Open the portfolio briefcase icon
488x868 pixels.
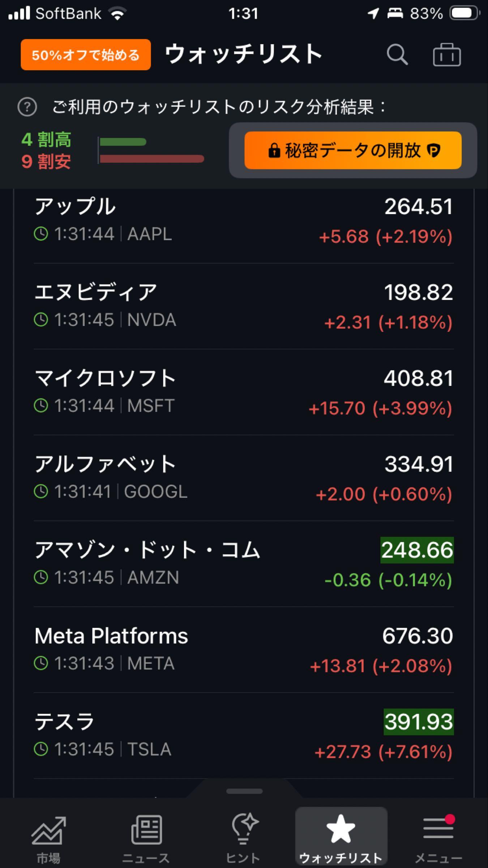tap(447, 55)
